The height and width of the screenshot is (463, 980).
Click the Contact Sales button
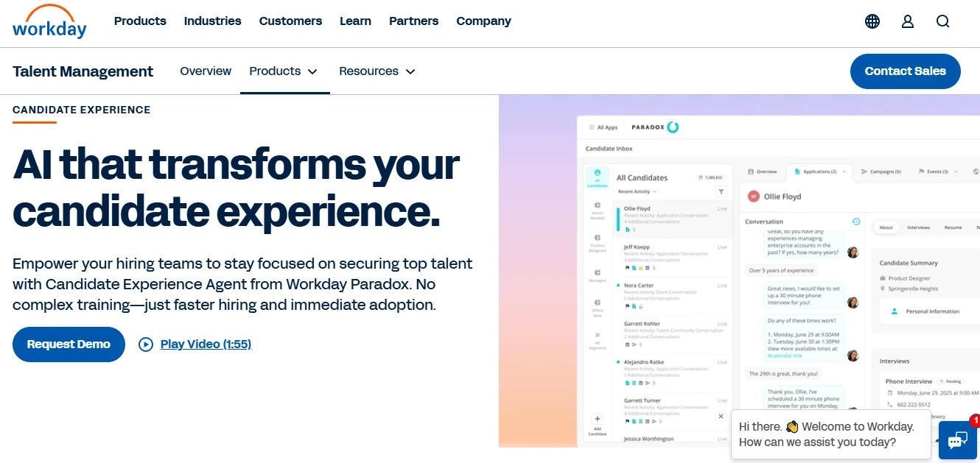click(x=906, y=71)
